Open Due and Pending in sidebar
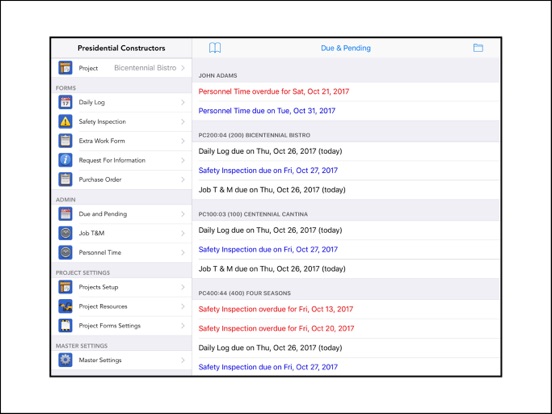552x414 pixels. coord(122,214)
